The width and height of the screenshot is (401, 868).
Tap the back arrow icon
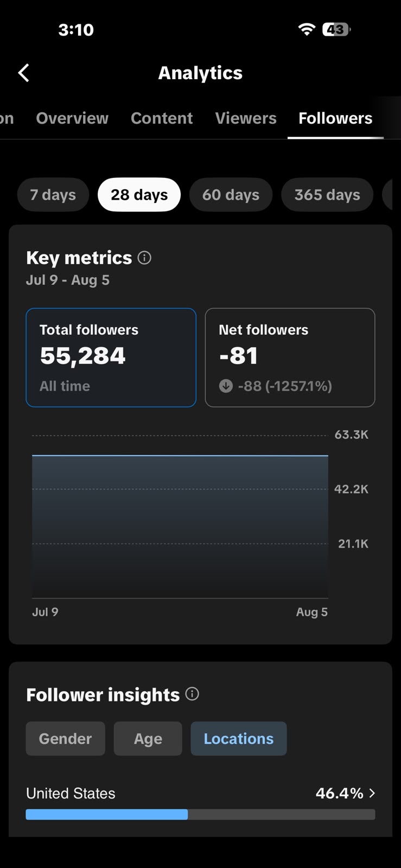pyautogui.click(x=24, y=73)
